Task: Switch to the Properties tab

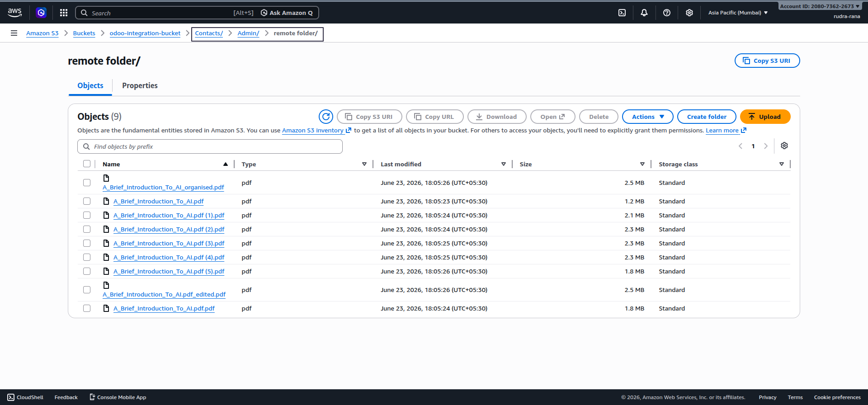Action: 140,85
